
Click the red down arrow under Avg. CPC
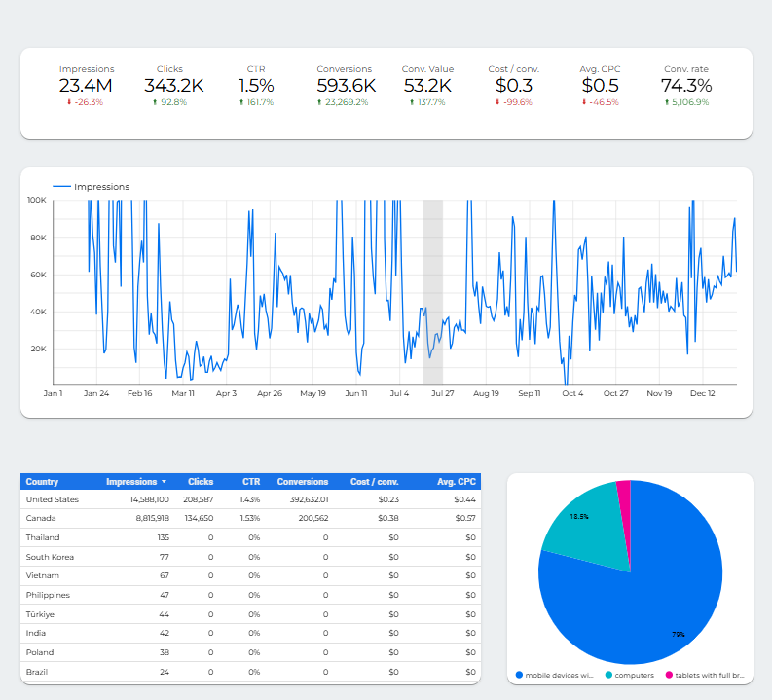[x=585, y=102]
